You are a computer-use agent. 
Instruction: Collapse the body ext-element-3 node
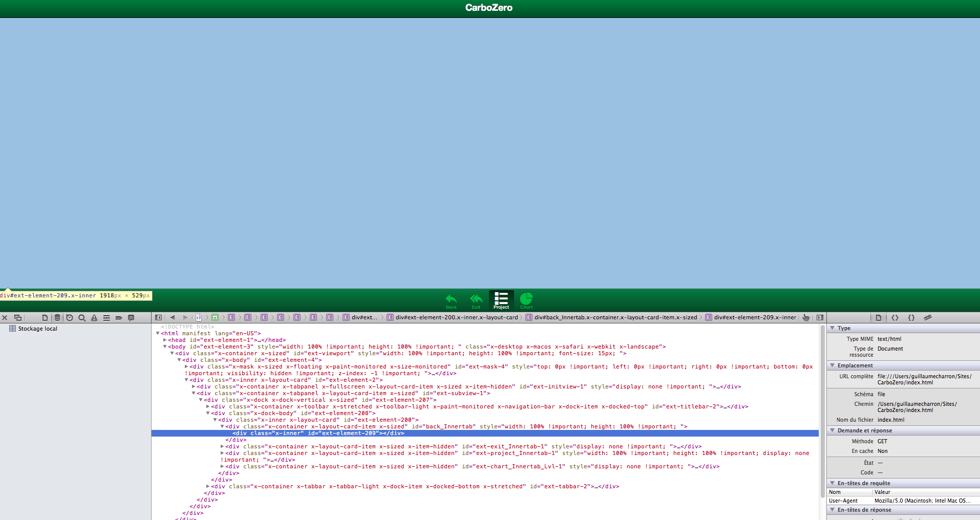click(165, 346)
